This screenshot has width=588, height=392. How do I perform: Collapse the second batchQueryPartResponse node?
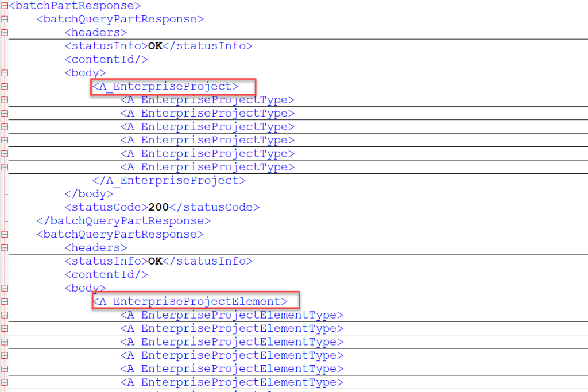[5, 234]
